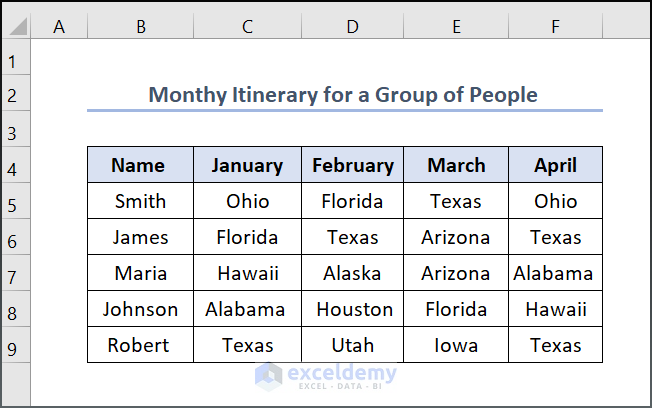Click the April header cell

coord(555,166)
